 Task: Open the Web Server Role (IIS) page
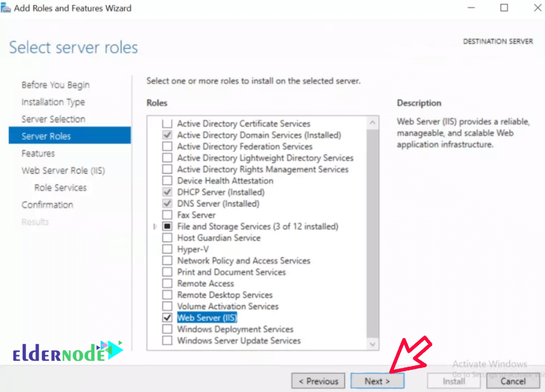pos(63,170)
